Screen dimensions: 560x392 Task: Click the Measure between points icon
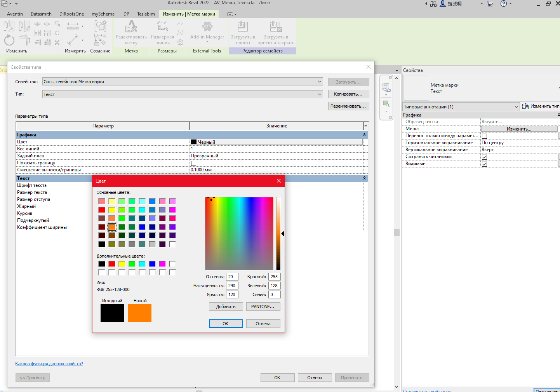73,40
